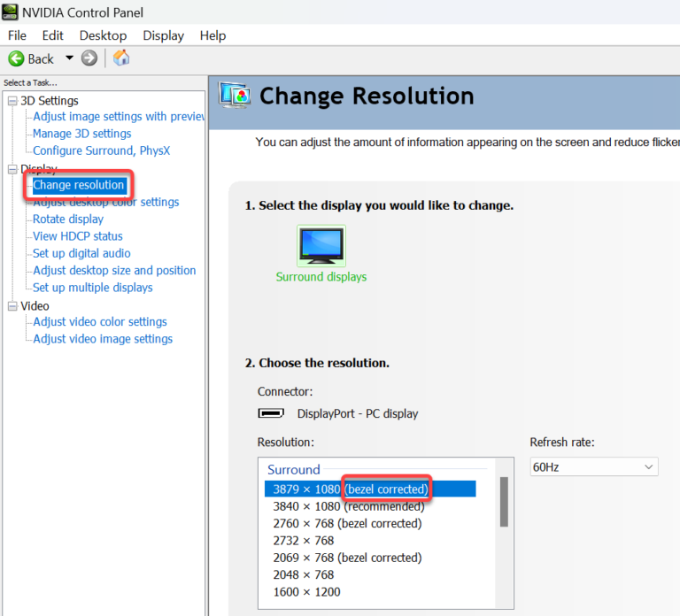
Task: Click the resolution list scrollbar thumb
Action: pyautogui.click(x=504, y=502)
